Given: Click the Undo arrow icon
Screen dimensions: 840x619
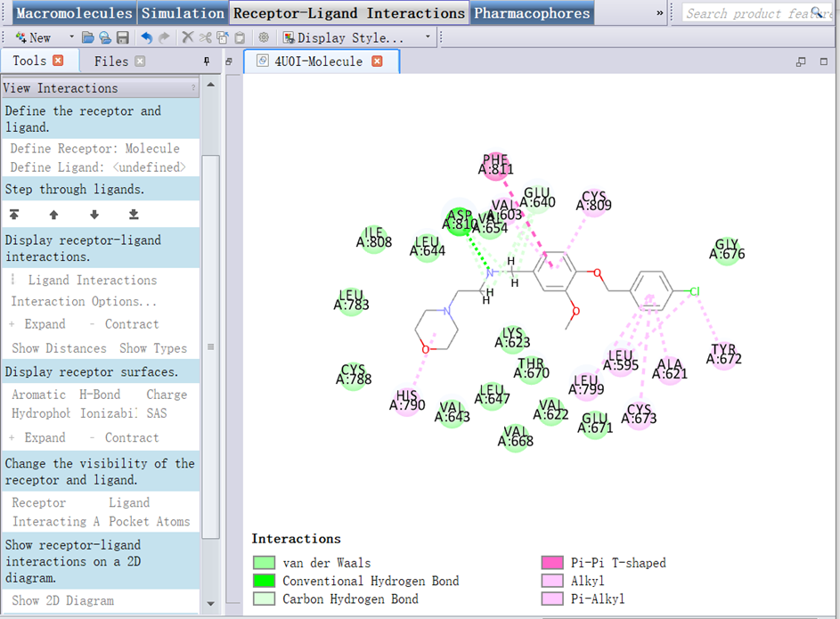Looking at the screenshot, I should click(x=146, y=37).
